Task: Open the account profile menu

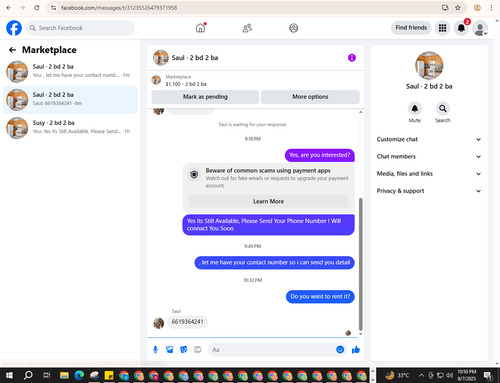Action: [480, 28]
